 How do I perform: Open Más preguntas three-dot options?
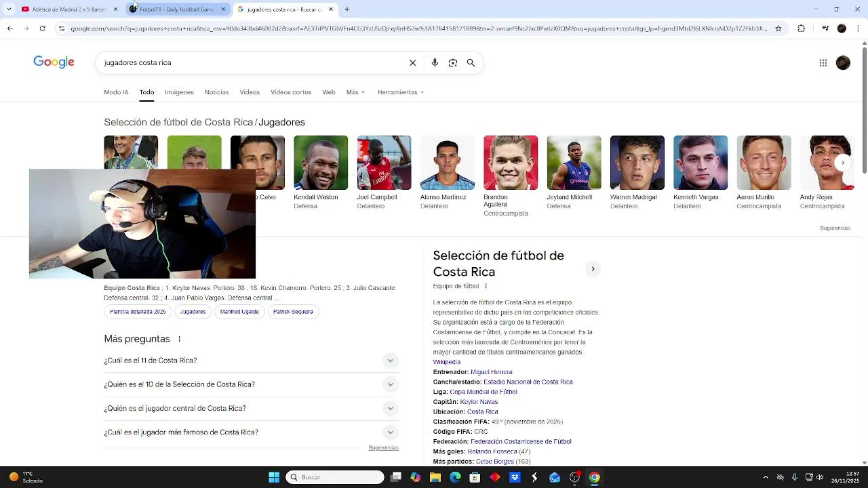point(180,339)
